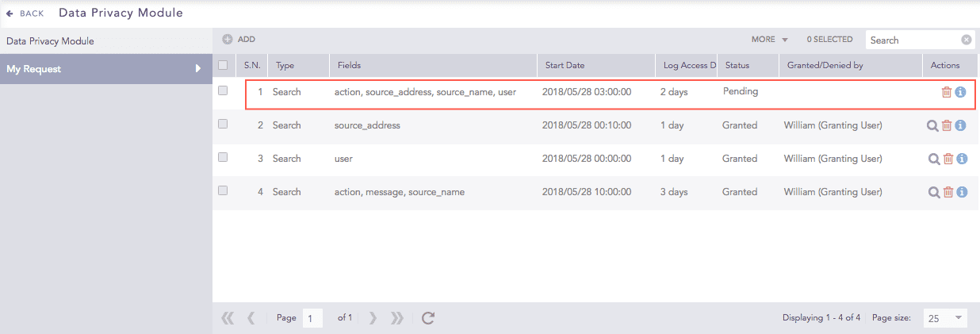
Task: Run search icon for row 4 request
Action: [x=933, y=192]
